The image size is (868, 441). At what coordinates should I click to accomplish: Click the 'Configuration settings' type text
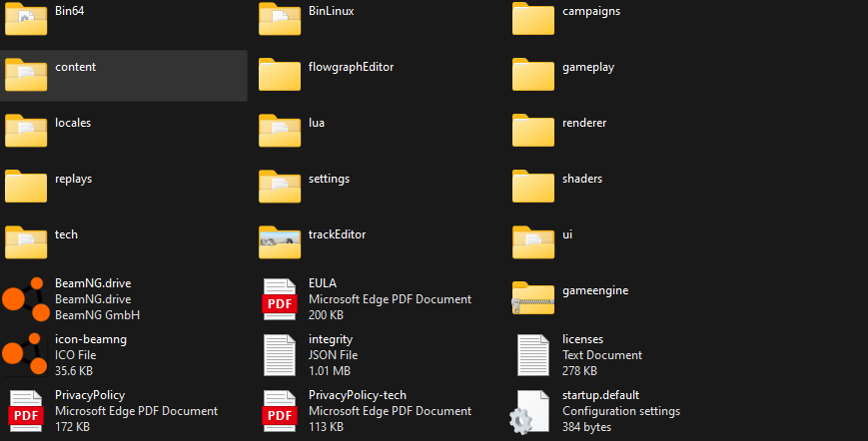[x=621, y=411]
